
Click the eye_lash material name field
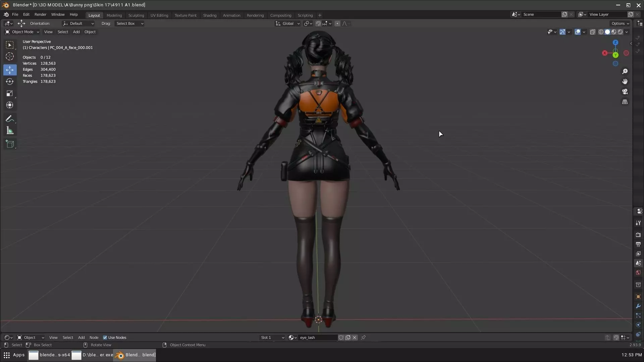point(318,338)
